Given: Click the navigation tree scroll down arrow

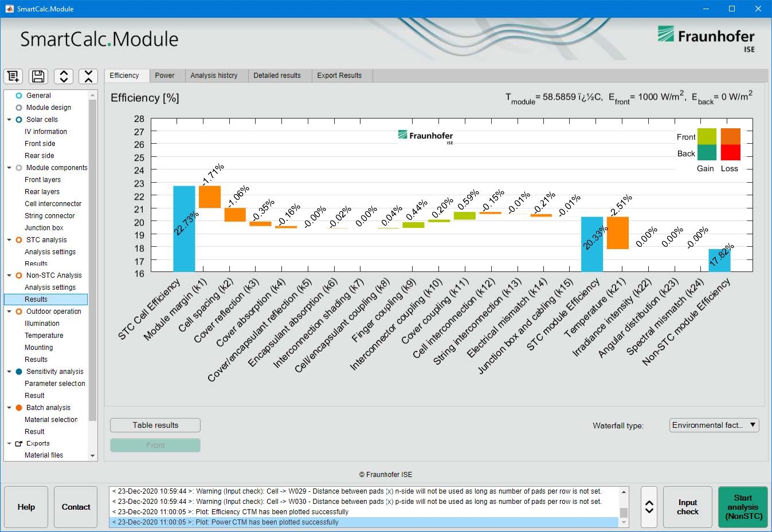Looking at the screenshot, I should tap(93, 456).
